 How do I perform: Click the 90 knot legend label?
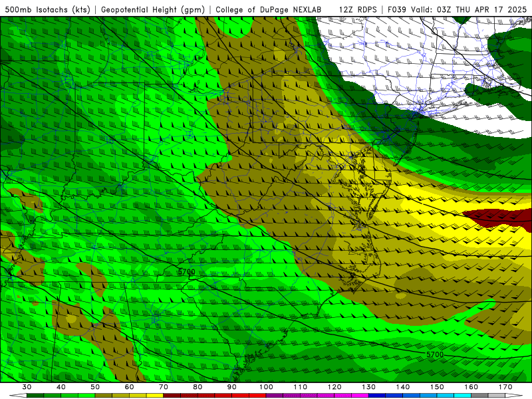(232, 387)
